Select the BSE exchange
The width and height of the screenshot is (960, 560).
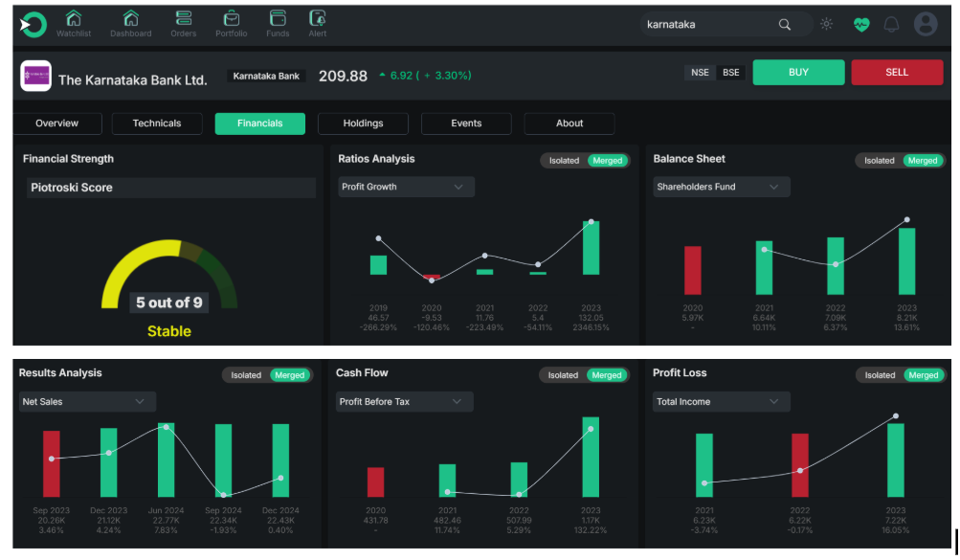731,72
